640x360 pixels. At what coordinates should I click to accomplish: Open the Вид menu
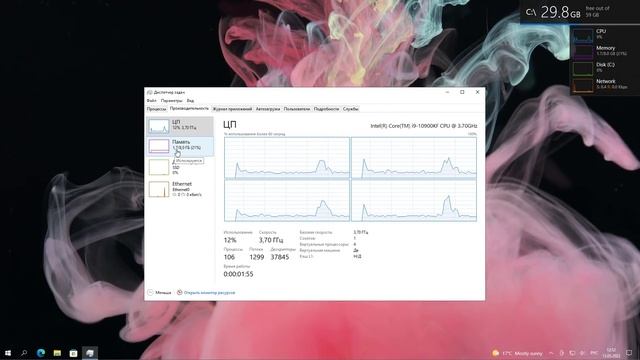point(190,100)
